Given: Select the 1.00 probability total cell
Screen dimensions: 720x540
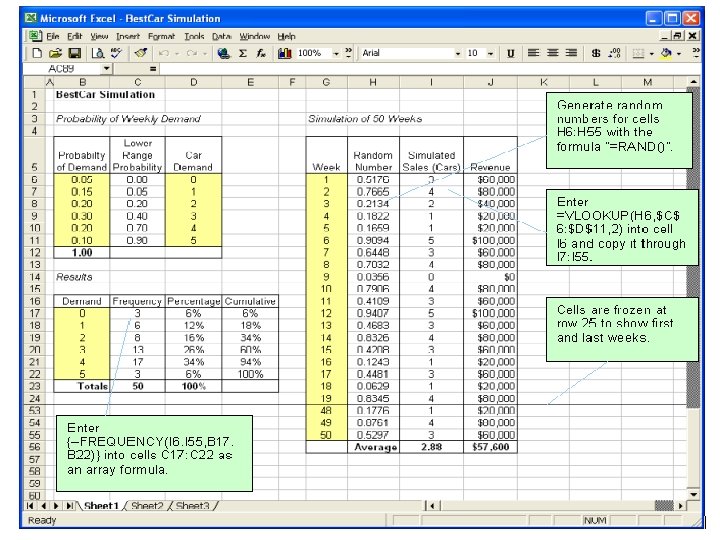Looking at the screenshot, I should (82, 253).
